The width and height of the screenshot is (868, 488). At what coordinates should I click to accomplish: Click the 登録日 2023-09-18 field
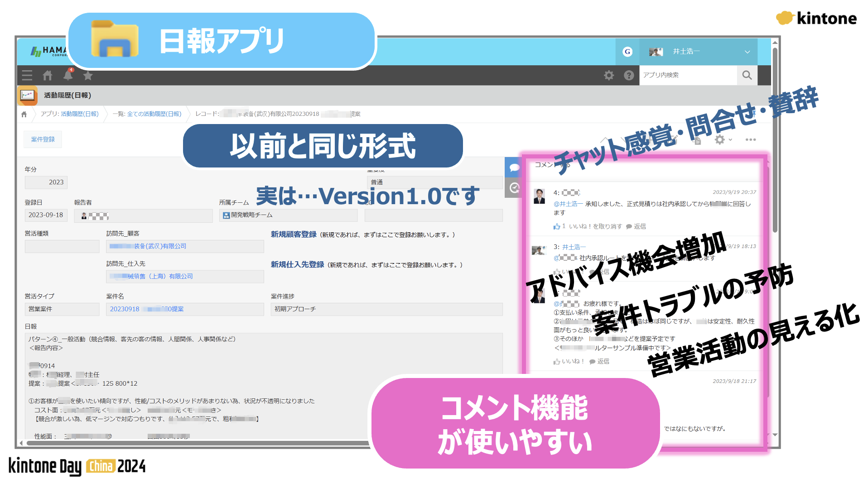(46, 215)
